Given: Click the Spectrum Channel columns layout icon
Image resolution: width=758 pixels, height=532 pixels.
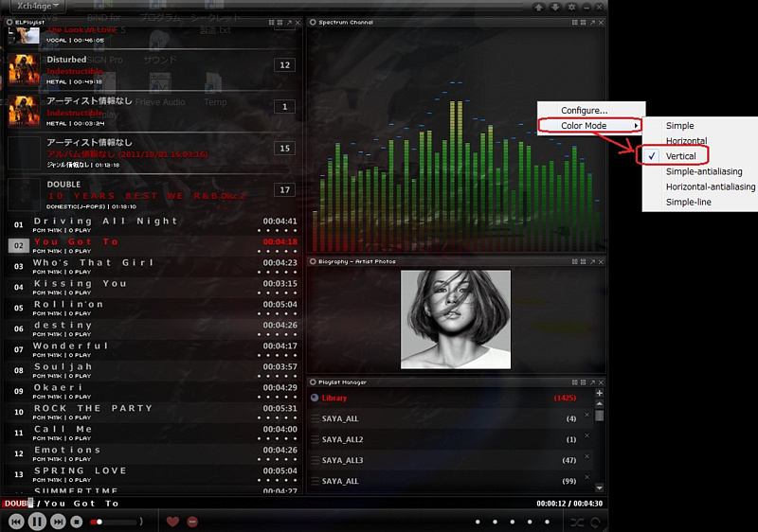Looking at the screenshot, I should [x=575, y=23].
